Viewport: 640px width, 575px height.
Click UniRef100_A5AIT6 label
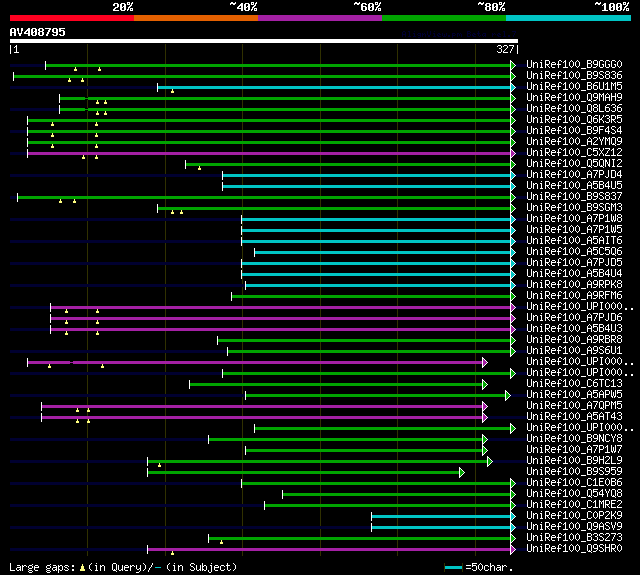574,241
